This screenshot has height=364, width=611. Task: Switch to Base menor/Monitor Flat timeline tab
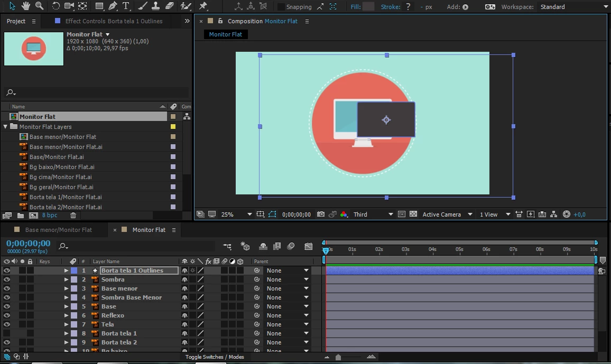[x=58, y=230]
